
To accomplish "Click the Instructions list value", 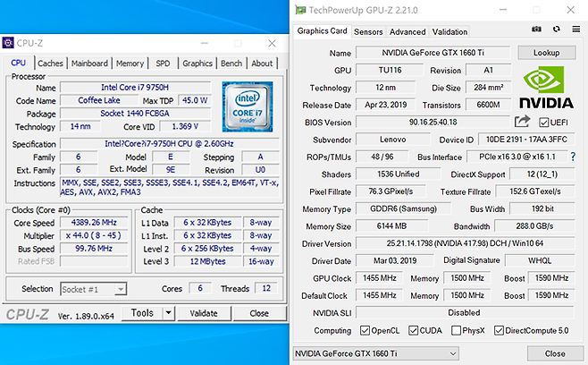I will (170, 187).
